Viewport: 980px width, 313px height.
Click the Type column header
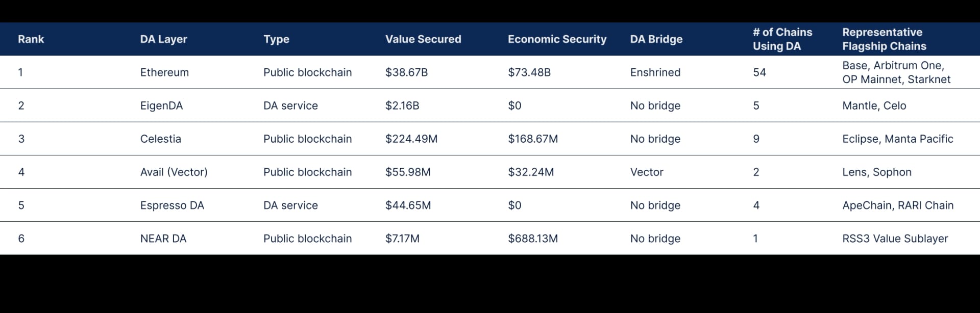(x=276, y=39)
